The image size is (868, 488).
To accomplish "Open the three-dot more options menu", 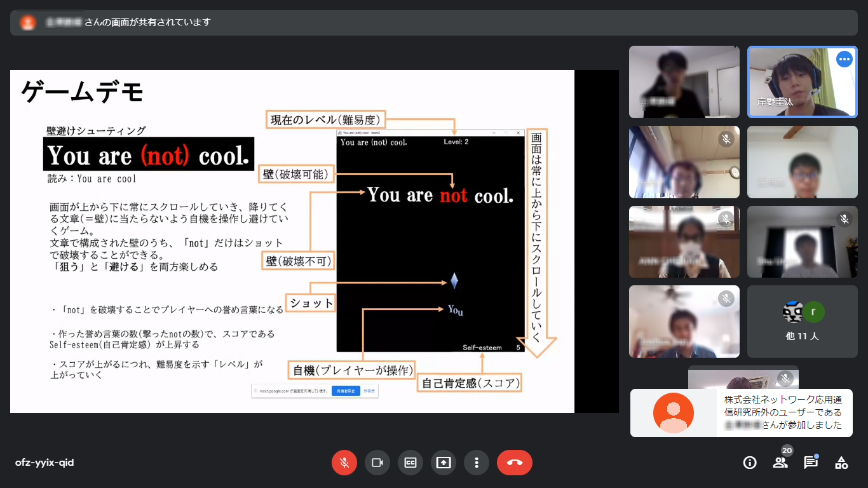I will tap(477, 463).
